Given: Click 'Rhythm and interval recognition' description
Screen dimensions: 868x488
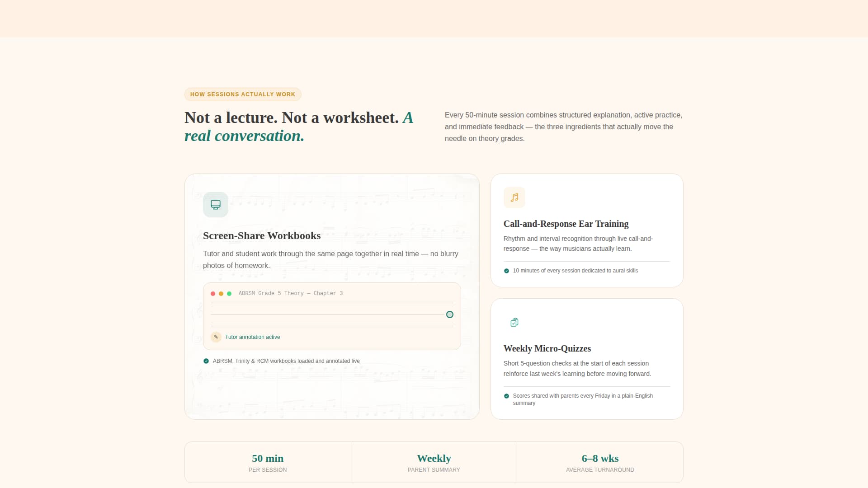Looking at the screenshot, I should (578, 244).
